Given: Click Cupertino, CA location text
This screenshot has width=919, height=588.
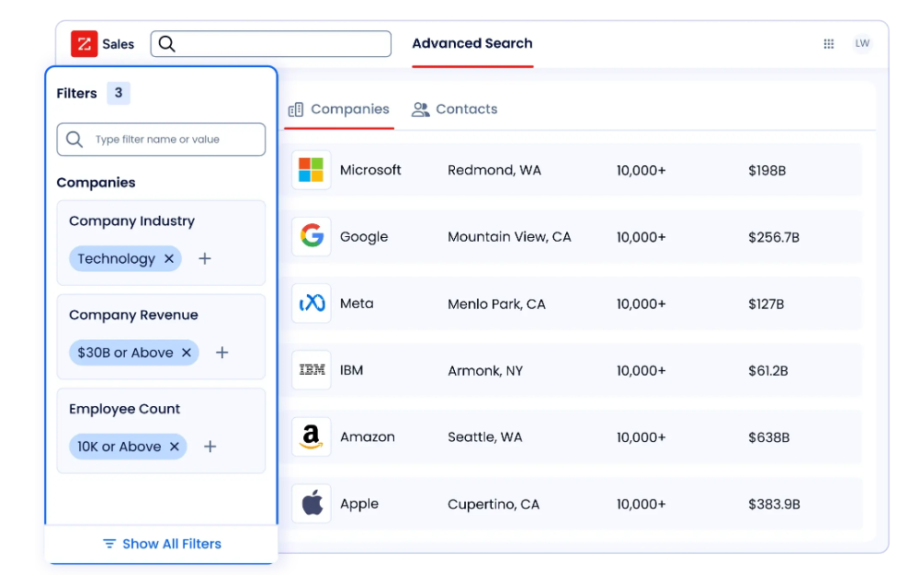Looking at the screenshot, I should click(x=494, y=504).
